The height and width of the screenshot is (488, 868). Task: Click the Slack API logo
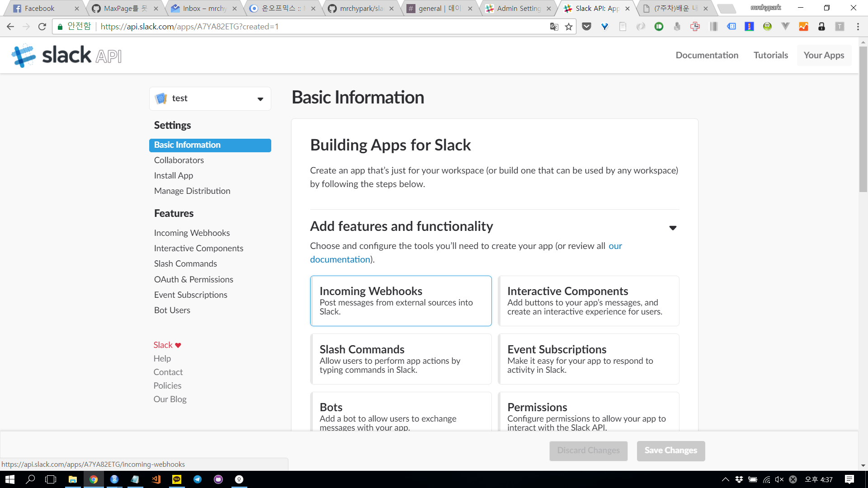(66, 56)
